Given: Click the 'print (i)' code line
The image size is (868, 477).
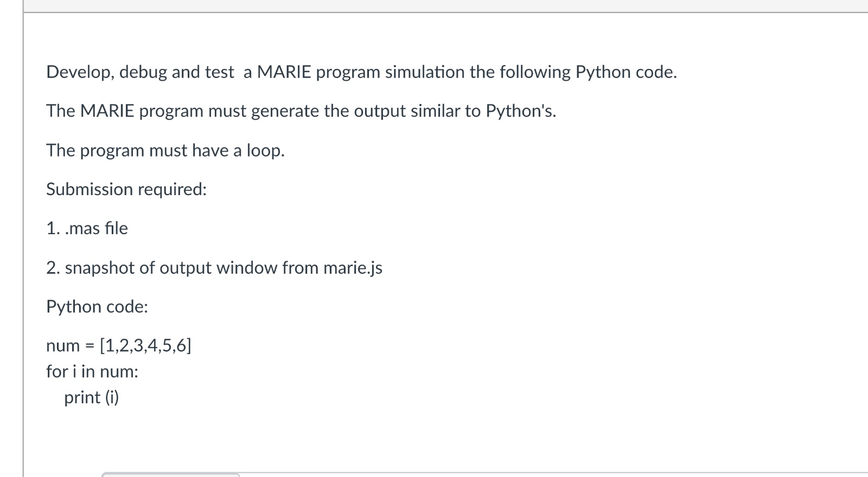Looking at the screenshot, I should 92,397.
